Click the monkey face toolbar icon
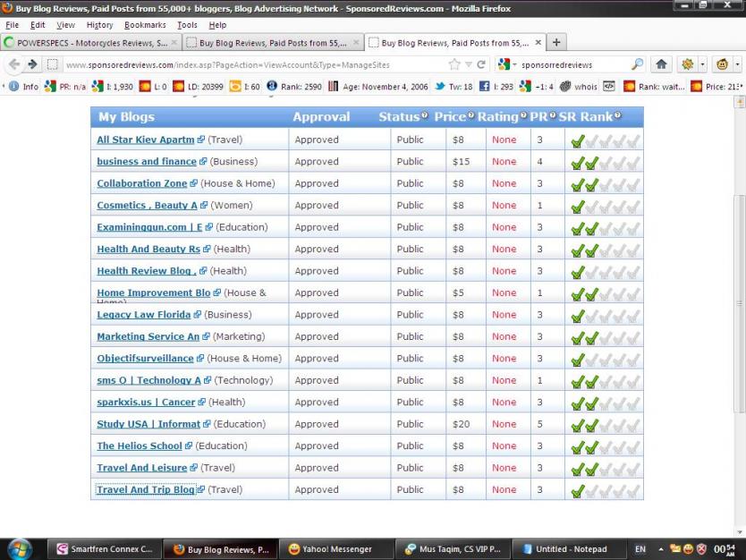Viewport: 746px width, 560px height. (x=722, y=64)
